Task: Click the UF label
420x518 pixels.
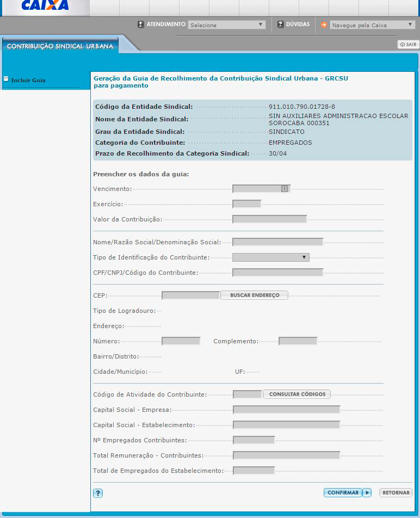Action: point(240,372)
